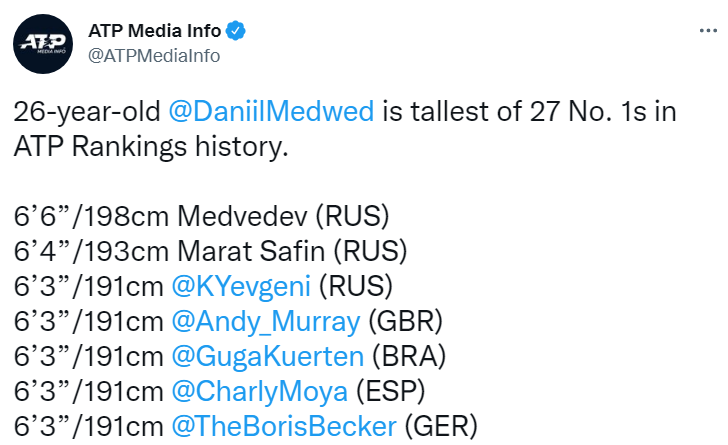Click the (GBR) country code
728x445 pixels.
click(x=405, y=321)
